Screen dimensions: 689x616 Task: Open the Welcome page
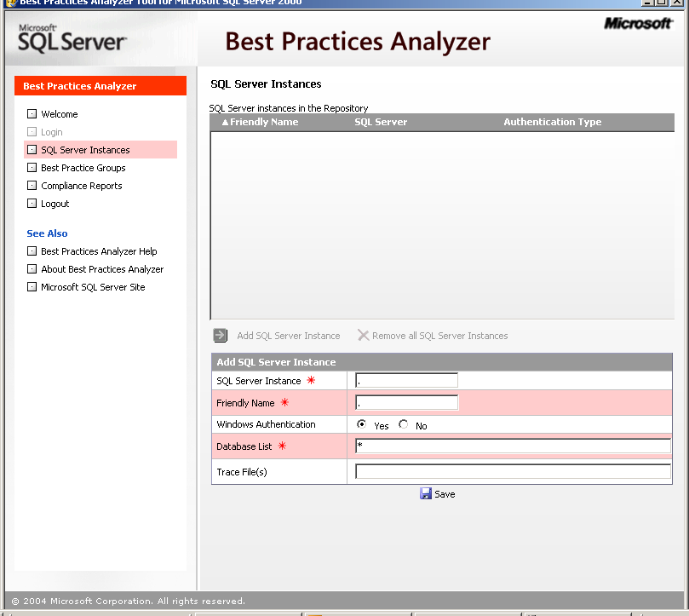[x=60, y=114]
